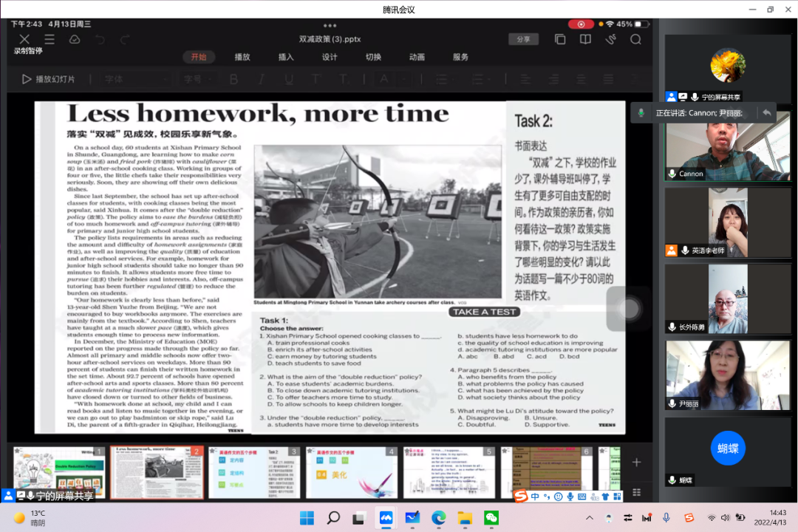Click the red recording indicator
The image size is (798, 532).
pyautogui.click(x=581, y=24)
